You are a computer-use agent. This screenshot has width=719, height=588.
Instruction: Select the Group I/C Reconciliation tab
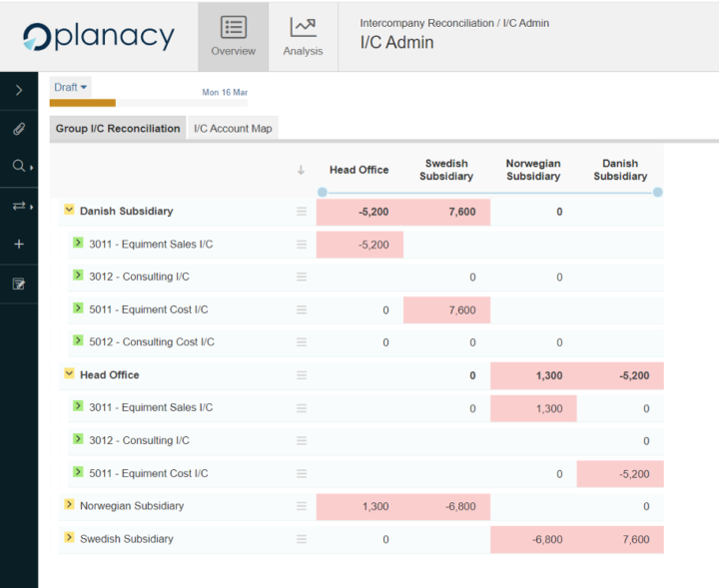tap(118, 129)
